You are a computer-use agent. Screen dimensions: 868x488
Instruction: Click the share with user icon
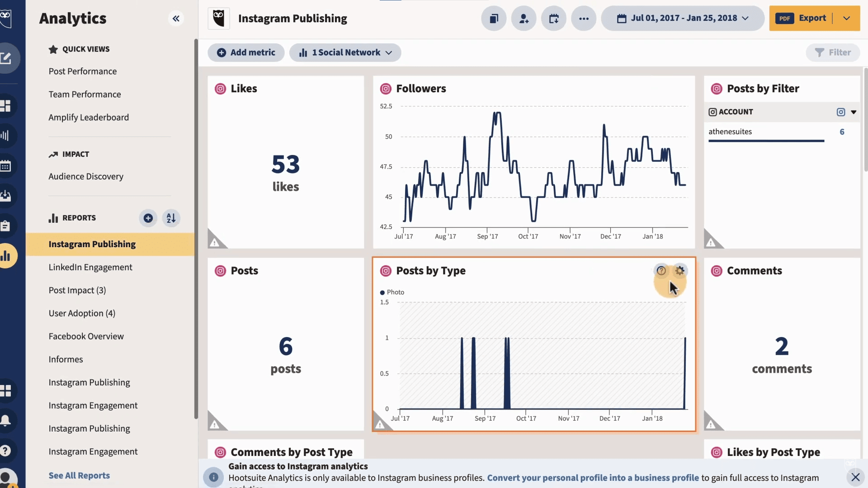(524, 19)
